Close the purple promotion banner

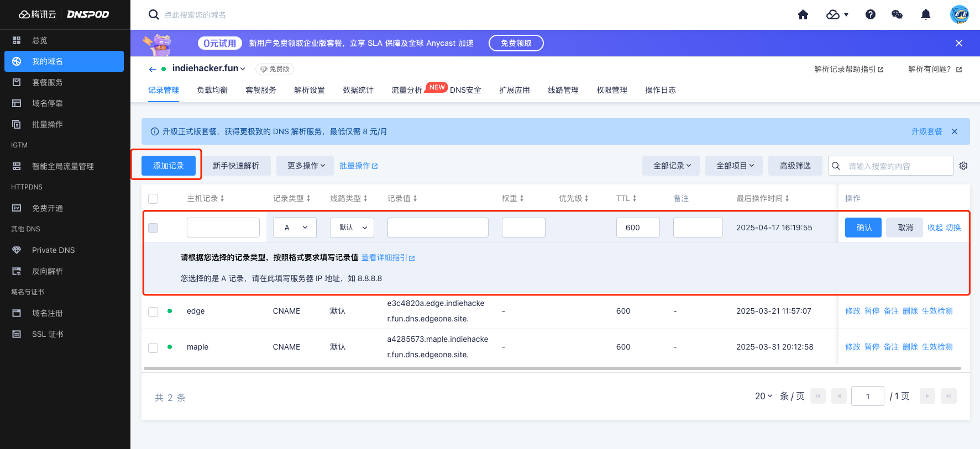point(959,43)
